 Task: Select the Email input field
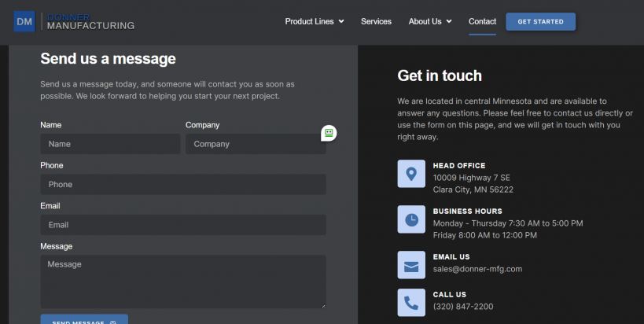pos(182,225)
